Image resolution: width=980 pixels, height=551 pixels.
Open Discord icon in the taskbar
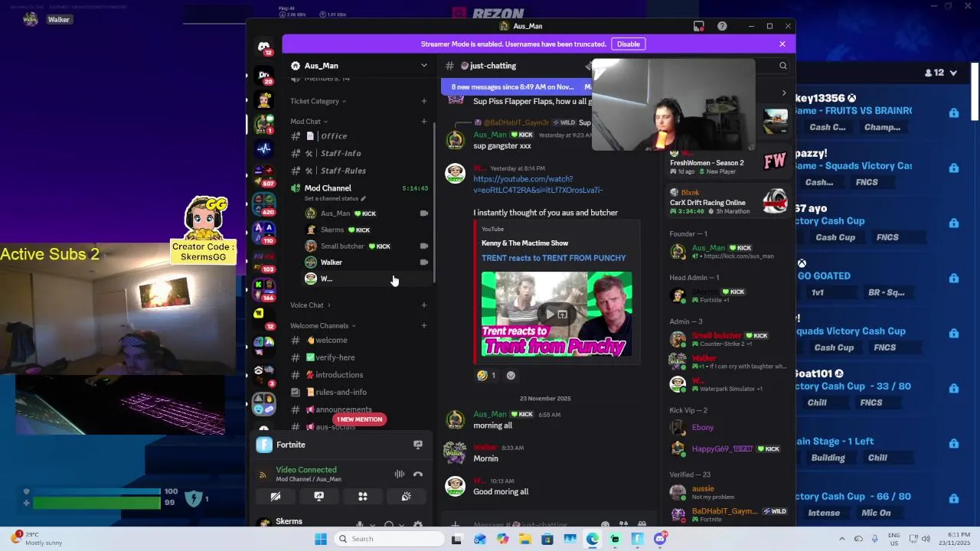click(x=660, y=539)
